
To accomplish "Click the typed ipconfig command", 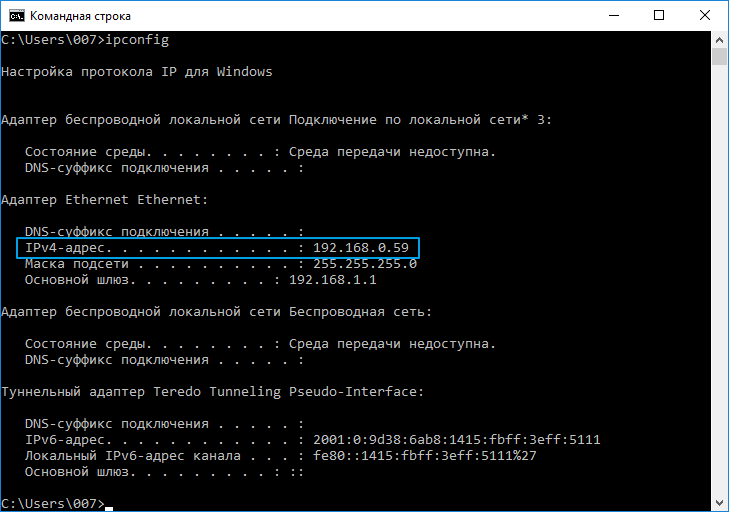I will 137,40.
